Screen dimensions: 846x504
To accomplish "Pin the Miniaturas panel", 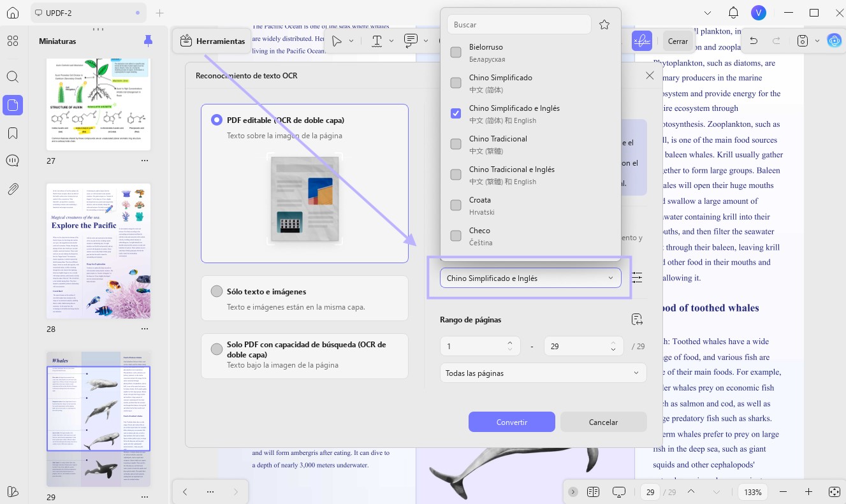I will pos(148,41).
